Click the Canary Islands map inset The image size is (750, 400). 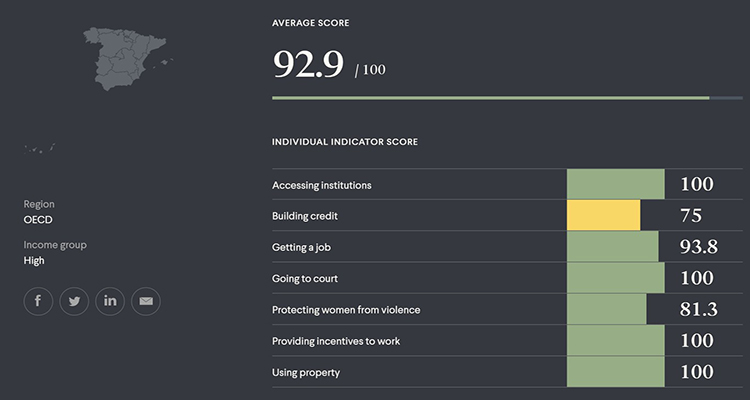tap(40, 148)
